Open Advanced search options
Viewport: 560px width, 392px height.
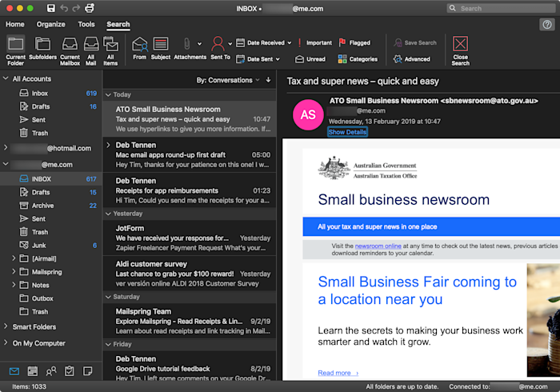click(x=412, y=59)
